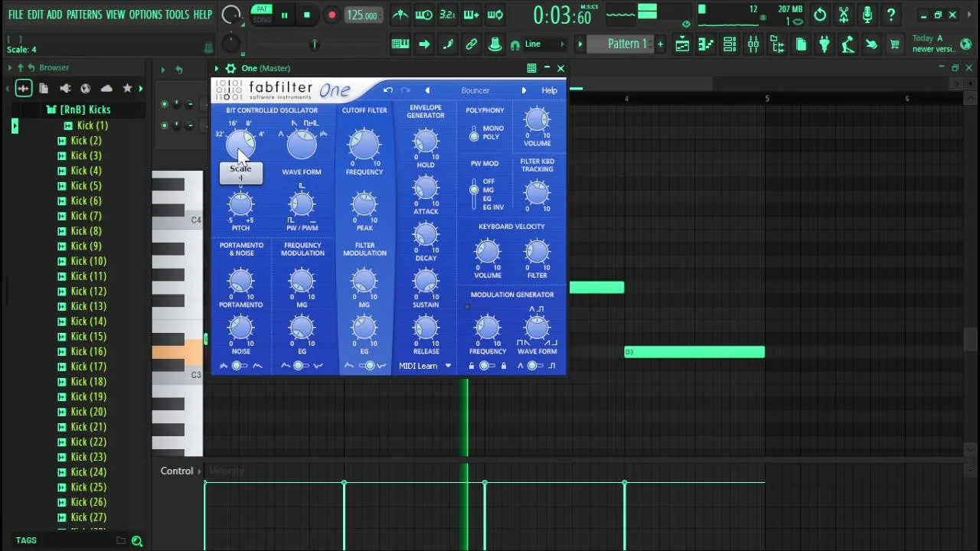
Task: Click the question mark help icon
Action: tap(891, 15)
